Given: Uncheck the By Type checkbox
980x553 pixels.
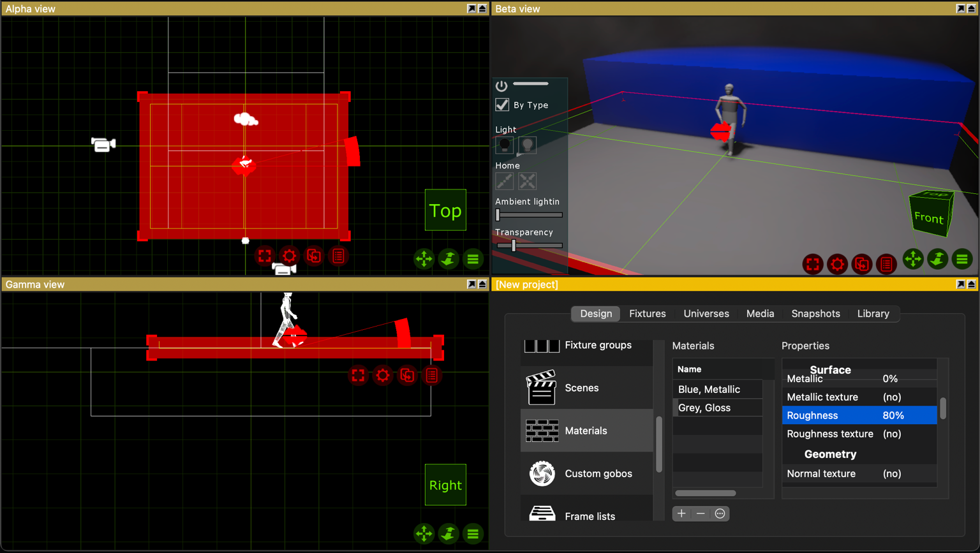Looking at the screenshot, I should pos(503,105).
